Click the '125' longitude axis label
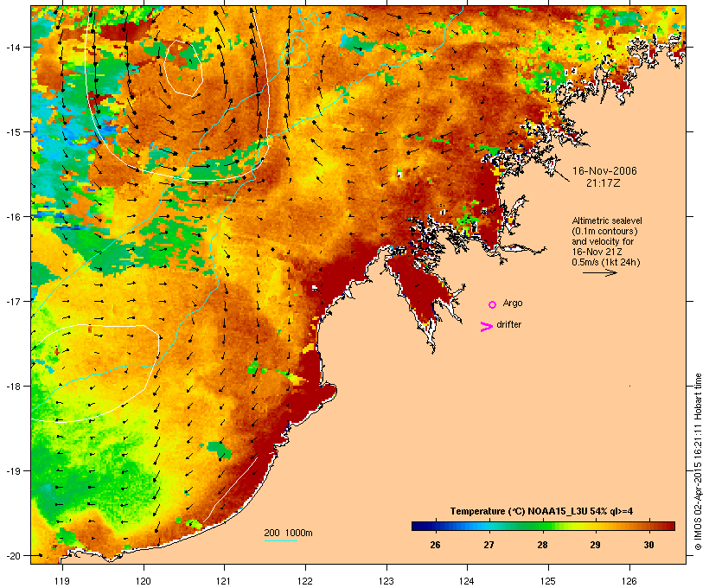The image size is (709, 588). [548, 581]
